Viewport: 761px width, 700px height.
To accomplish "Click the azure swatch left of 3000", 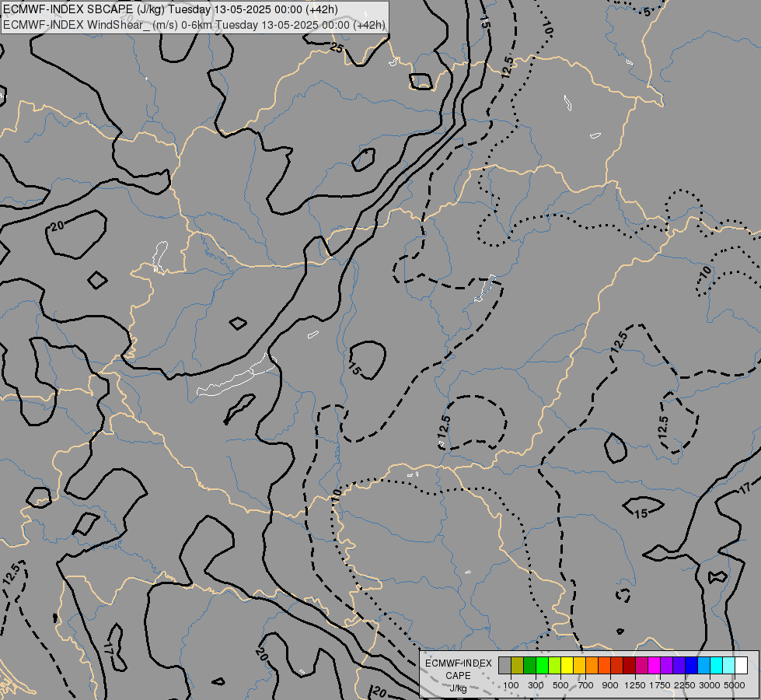I will pos(703,666).
